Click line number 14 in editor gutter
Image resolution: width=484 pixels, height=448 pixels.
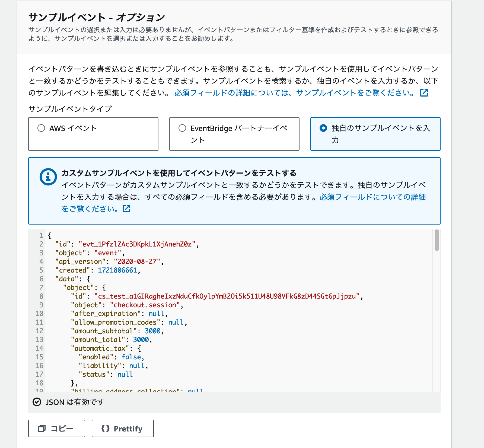(40, 348)
